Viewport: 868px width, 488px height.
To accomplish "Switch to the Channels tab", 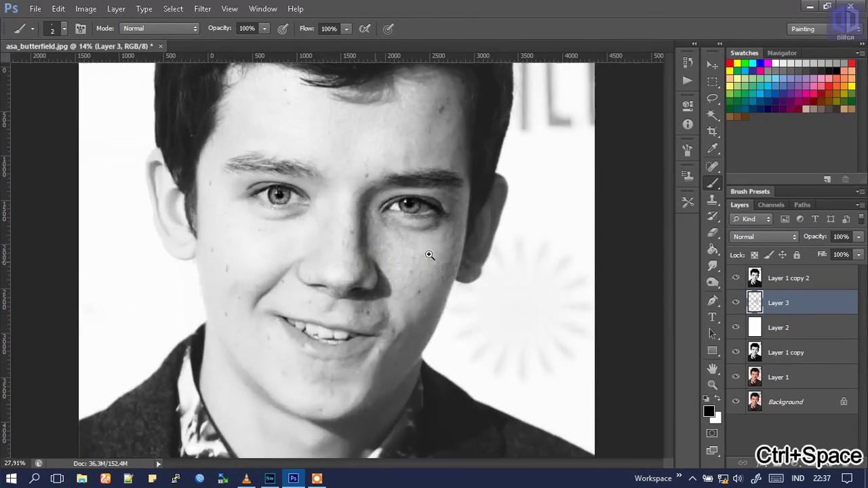I will tap(771, 205).
